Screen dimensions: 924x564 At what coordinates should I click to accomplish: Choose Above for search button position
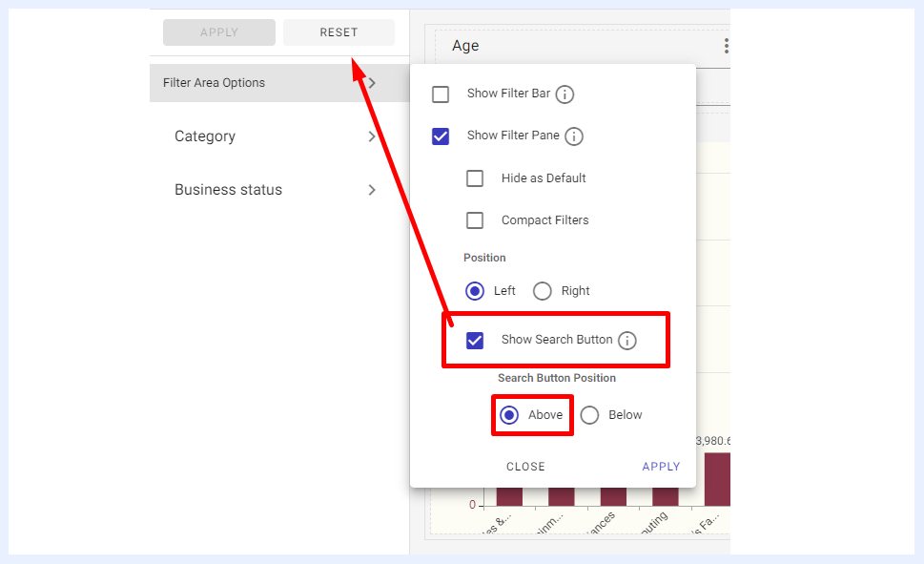tap(509, 415)
